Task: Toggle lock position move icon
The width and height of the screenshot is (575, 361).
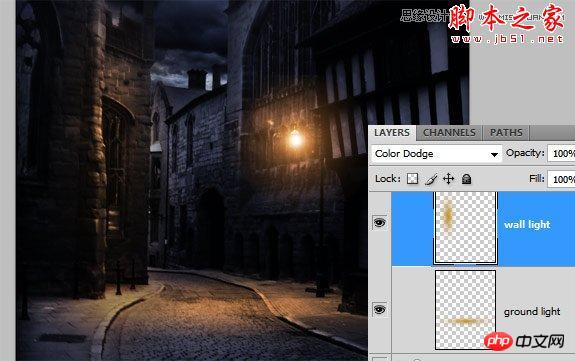Action: pyautogui.click(x=448, y=179)
